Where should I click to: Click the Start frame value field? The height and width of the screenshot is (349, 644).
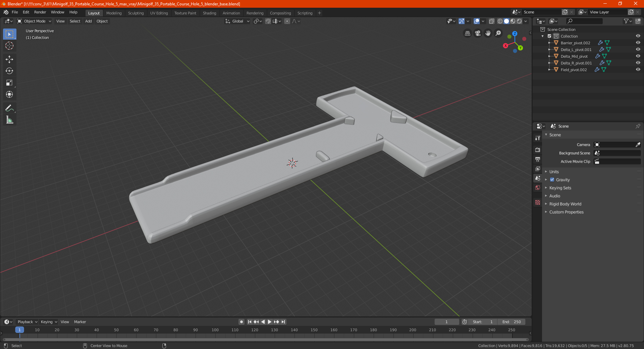tap(483, 322)
